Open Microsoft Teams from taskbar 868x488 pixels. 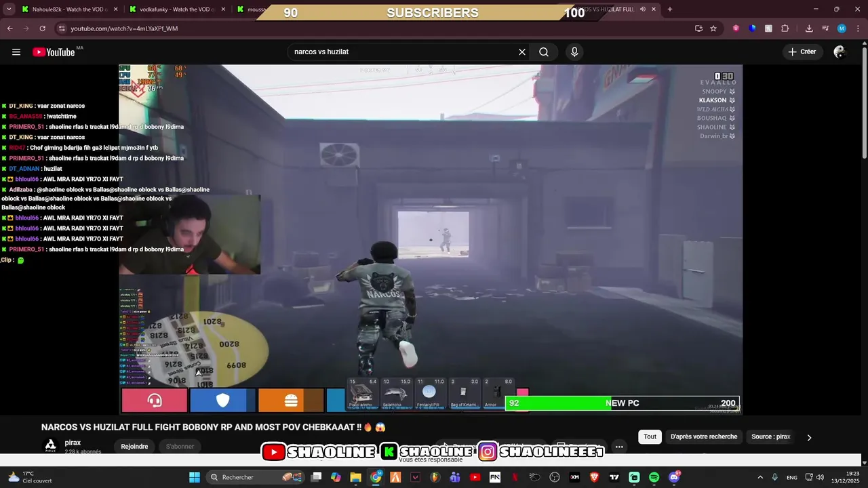click(x=455, y=477)
